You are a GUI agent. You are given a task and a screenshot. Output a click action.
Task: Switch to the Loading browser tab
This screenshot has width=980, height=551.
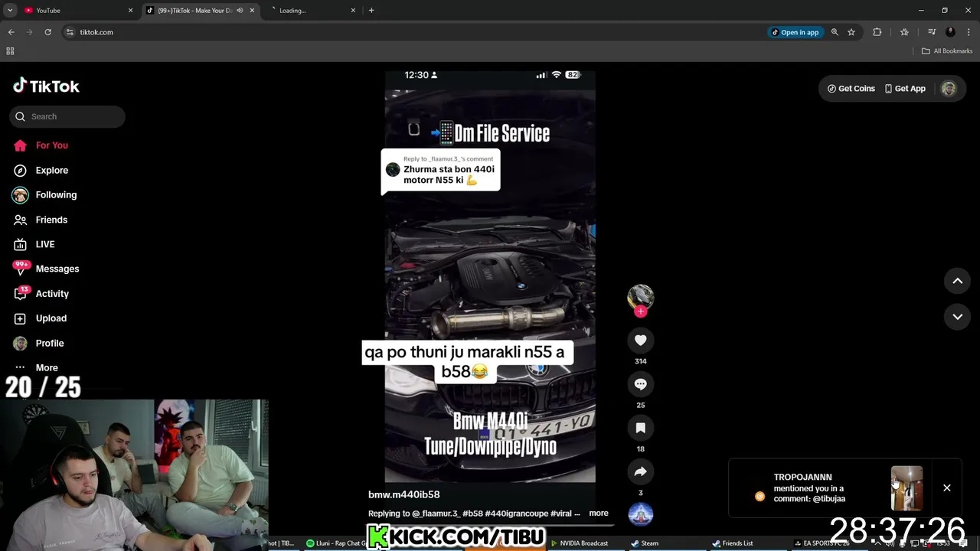pos(306,10)
